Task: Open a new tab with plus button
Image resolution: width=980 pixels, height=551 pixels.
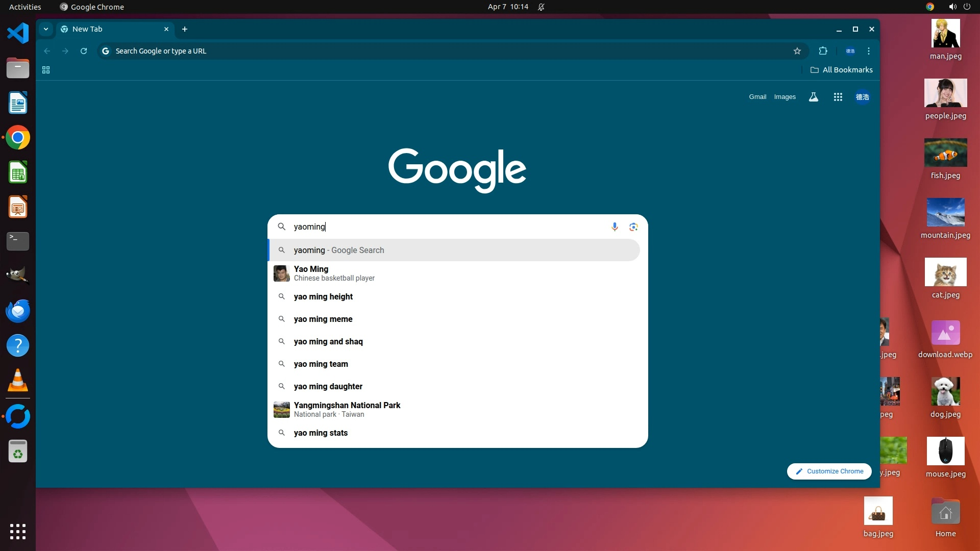Action: click(x=185, y=29)
